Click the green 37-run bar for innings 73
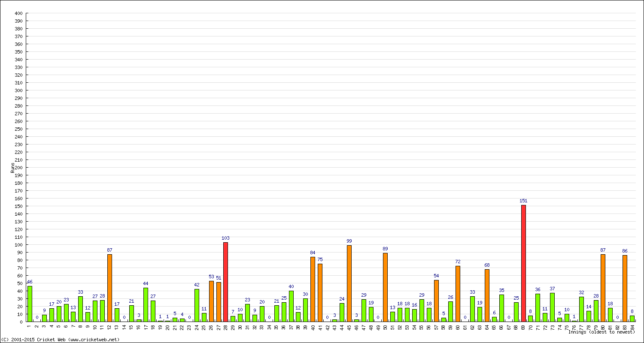This screenshot has height=343, width=644. 552,307
